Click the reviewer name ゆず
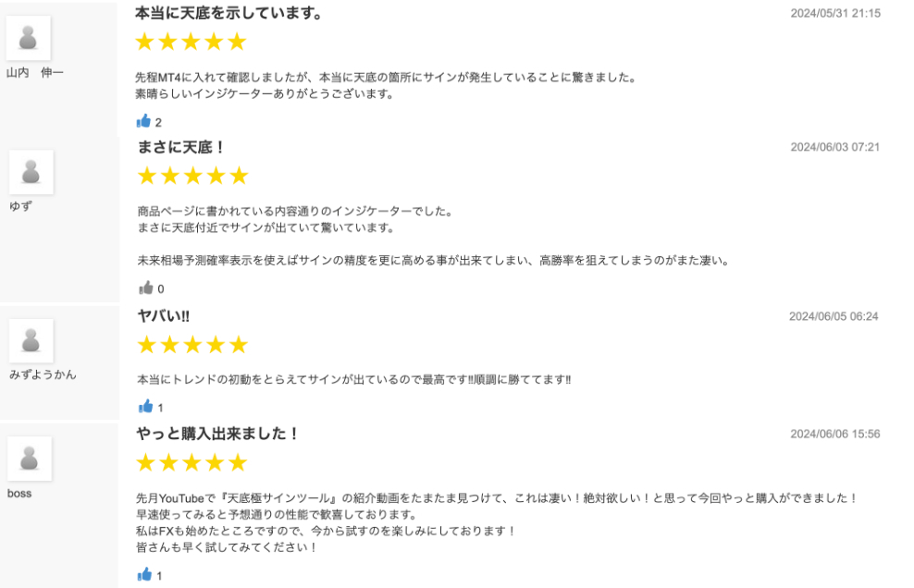Screen dimensions: 914x588 [20, 206]
